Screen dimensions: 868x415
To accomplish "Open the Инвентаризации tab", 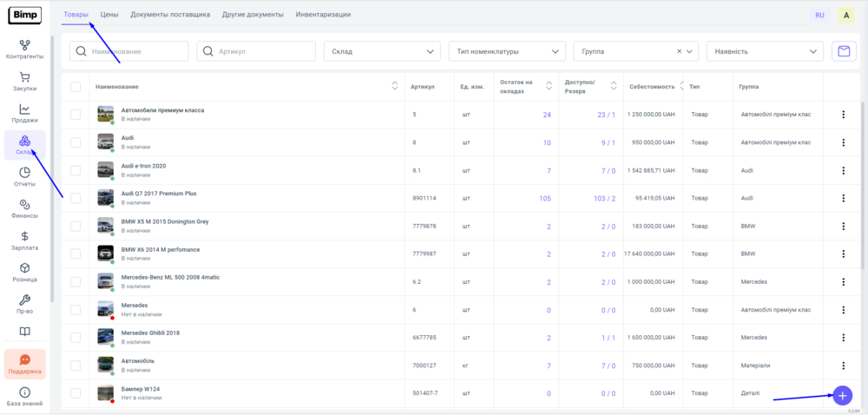I will pos(323,15).
